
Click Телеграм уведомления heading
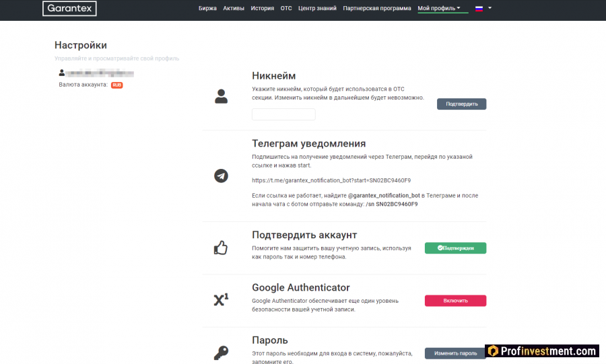pyautogui.click(x=309, y=143)
